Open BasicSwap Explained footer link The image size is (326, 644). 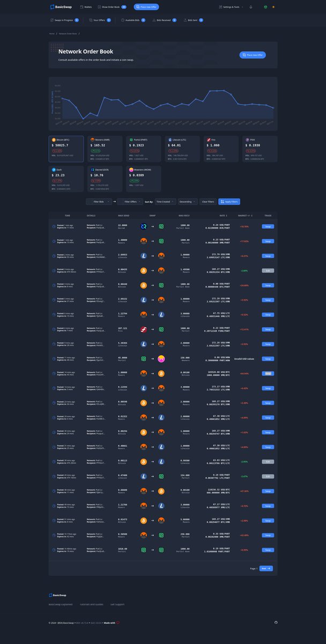[x=61, y=604]
